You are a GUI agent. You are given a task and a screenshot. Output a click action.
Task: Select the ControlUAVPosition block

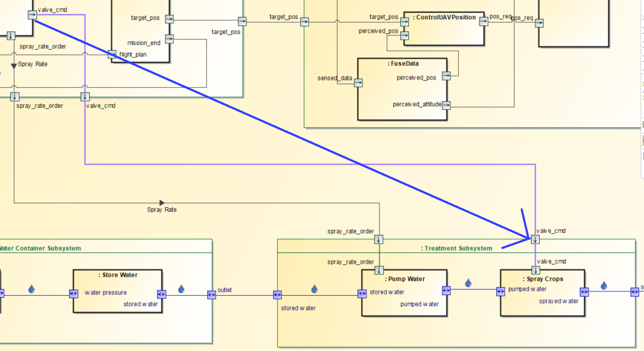[x=444, y=29]
